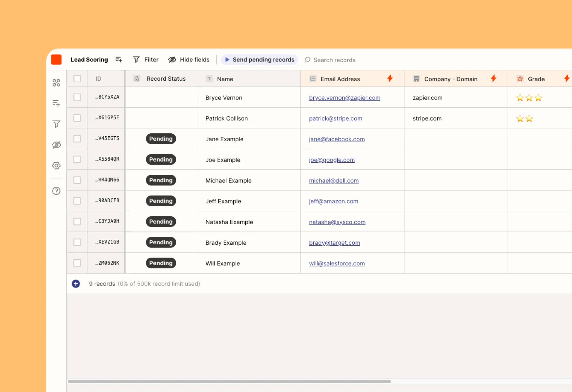Click the lightning icon on Email Address column
The image size is (572, 392).
pyautogui.click(x=390, y=78)
